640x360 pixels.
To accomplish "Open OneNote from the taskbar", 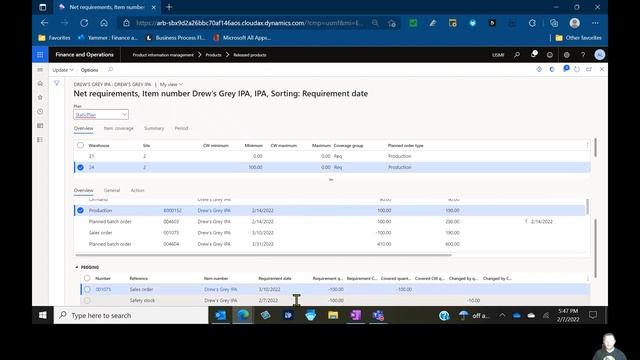I will (x=356, y=315).
